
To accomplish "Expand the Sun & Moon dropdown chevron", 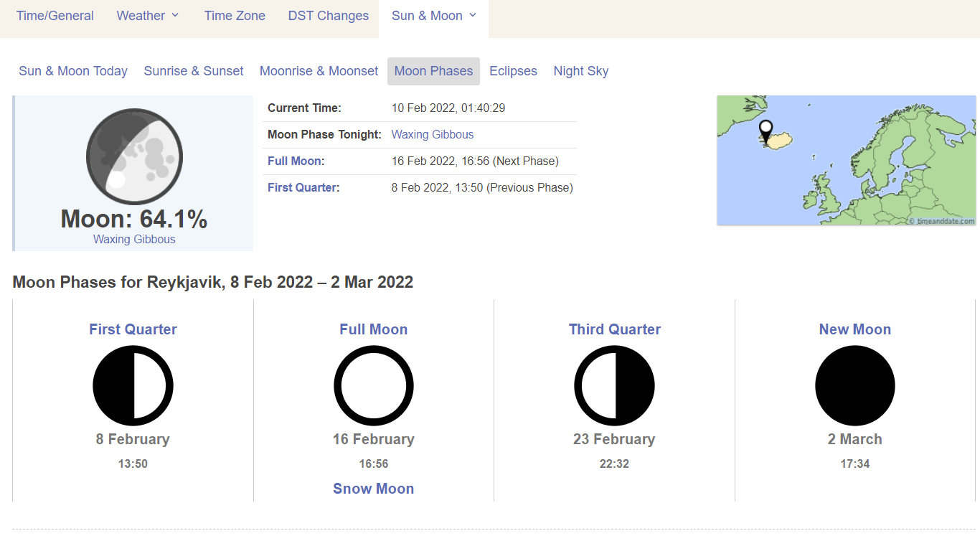I will tap(473, 16).
